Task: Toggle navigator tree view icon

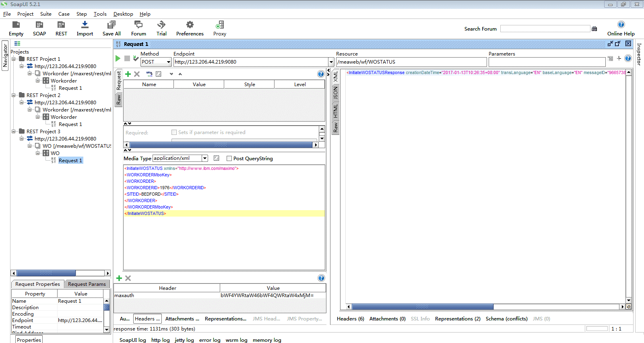Action: point(17,43)
